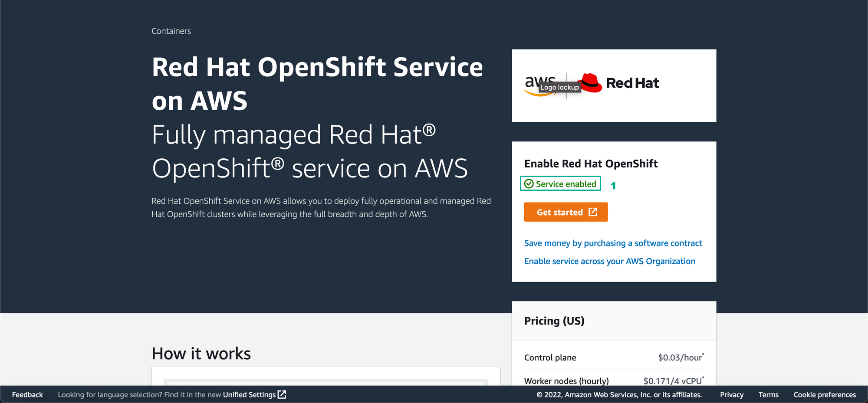This screenshot has height=403, width=868.
Task: Open the Privacy footer link
Action: (731, 395)
